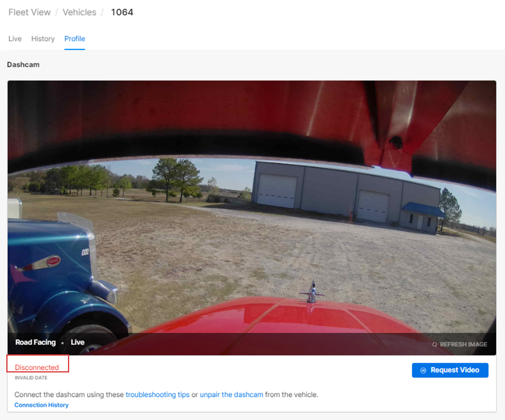Open the Vehicles breadcrumb link
This screenshot has height=420, width=505.
point(79,12)
